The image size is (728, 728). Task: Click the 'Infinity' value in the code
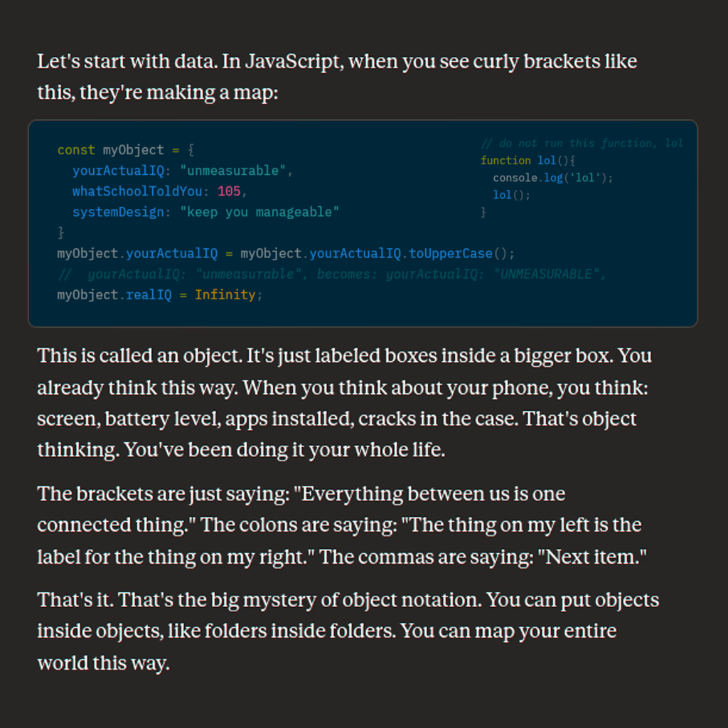pyautogui.click(x=225, y=294)
